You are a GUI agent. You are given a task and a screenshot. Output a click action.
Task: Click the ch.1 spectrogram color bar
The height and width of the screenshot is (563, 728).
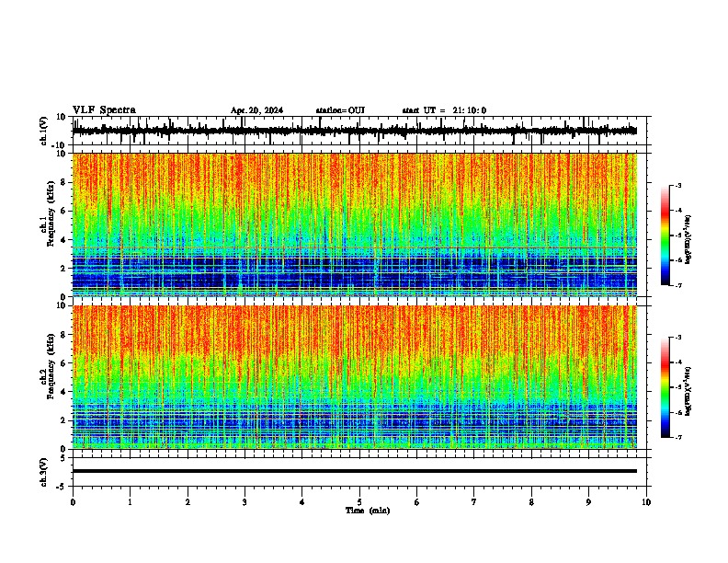click(x=665, y=236)
